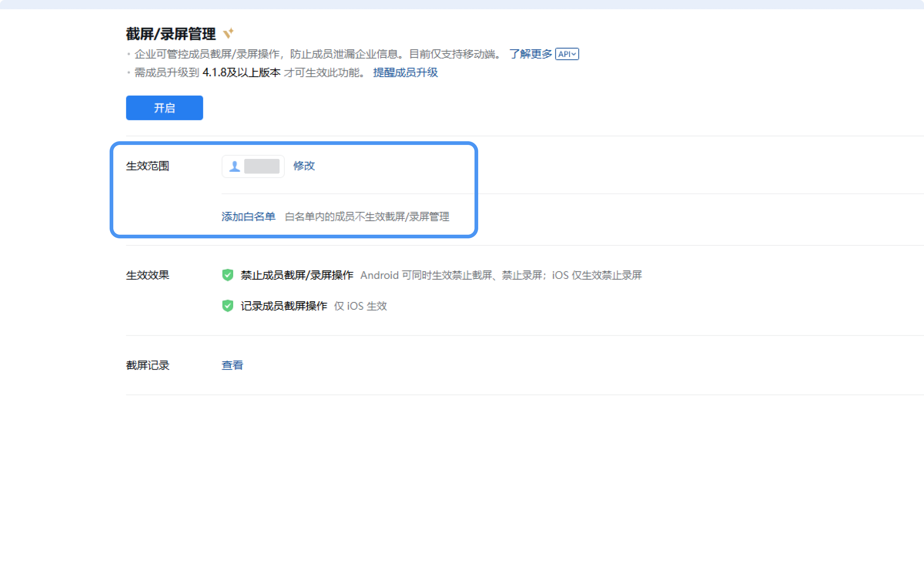Click the text 禁止成员截屏/录屏操作

[x=297, y=275]
